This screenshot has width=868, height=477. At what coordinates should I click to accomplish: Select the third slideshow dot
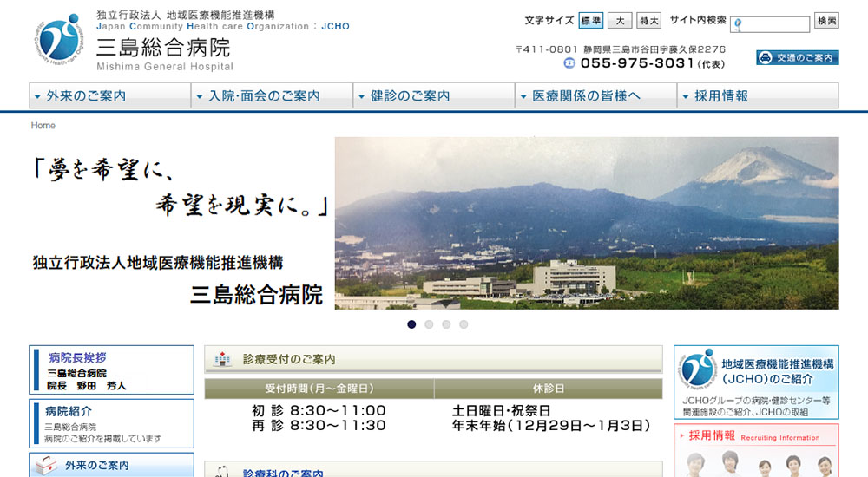pyautogui.click(x=446, y=324)
